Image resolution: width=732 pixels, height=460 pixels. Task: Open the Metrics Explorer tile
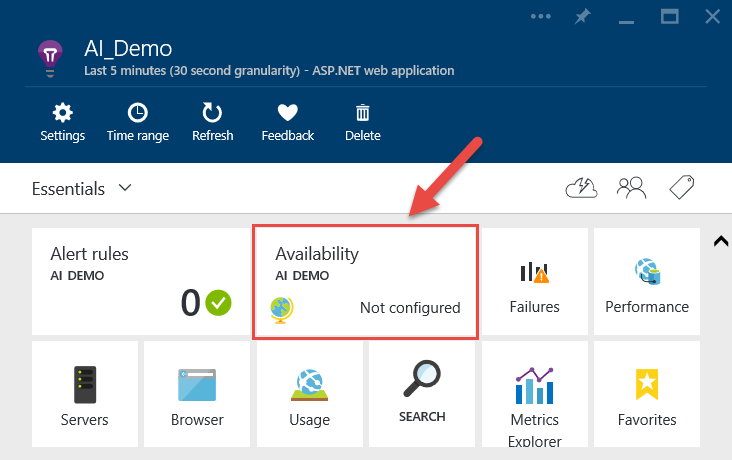point(535,394)
